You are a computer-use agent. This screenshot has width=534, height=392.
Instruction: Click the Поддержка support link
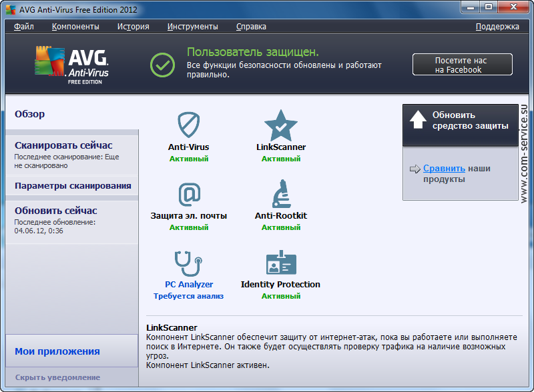(x=497, y=27)
